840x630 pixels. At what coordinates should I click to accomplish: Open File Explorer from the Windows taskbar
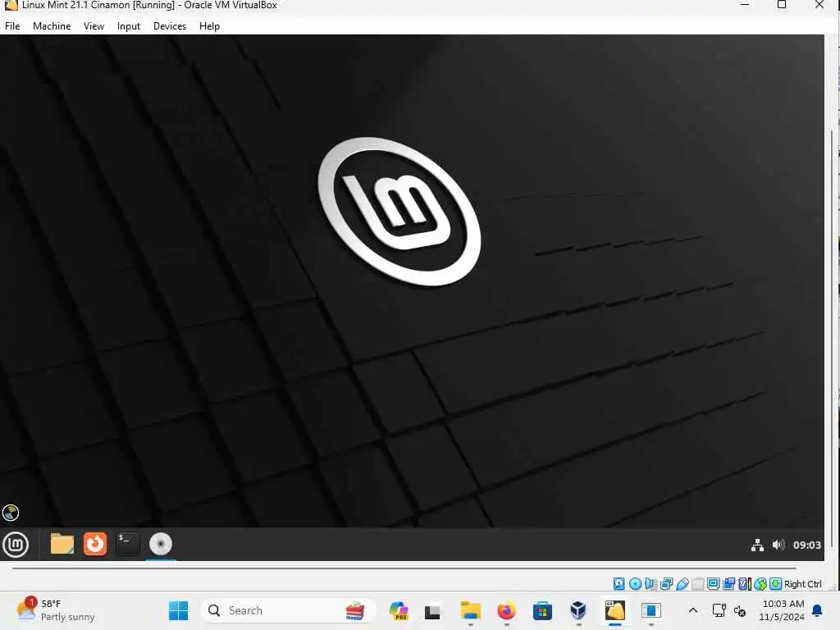(470, 610)
